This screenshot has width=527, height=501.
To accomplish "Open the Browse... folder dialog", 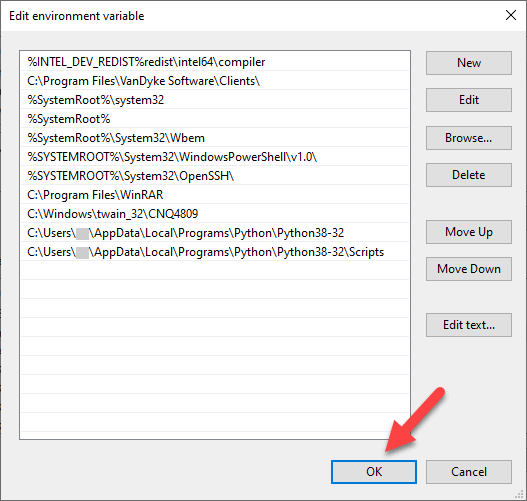I will (x=469, y=138).
